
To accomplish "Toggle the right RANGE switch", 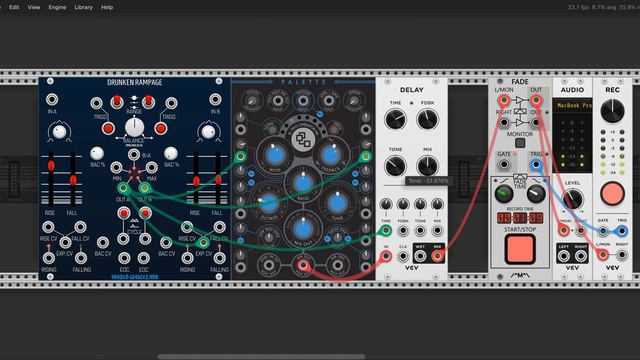I will tap(149, 101).
